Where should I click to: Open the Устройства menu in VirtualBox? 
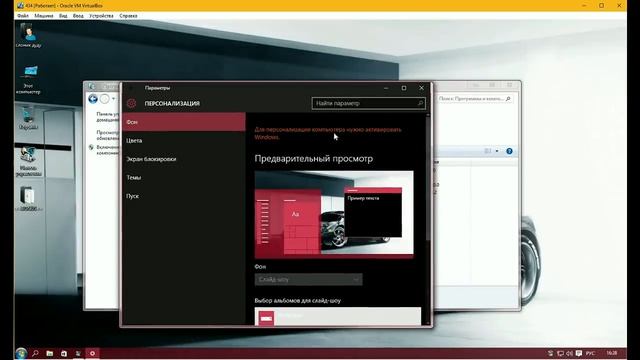(x=101, y=16)
